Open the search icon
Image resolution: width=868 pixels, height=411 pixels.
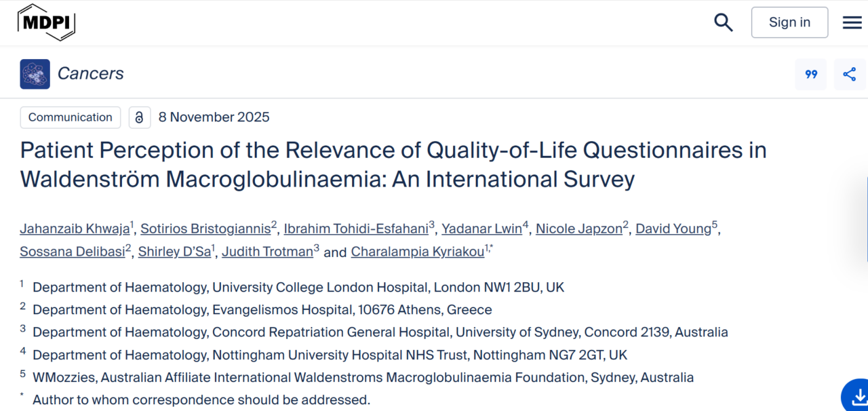tap(723, 22)
